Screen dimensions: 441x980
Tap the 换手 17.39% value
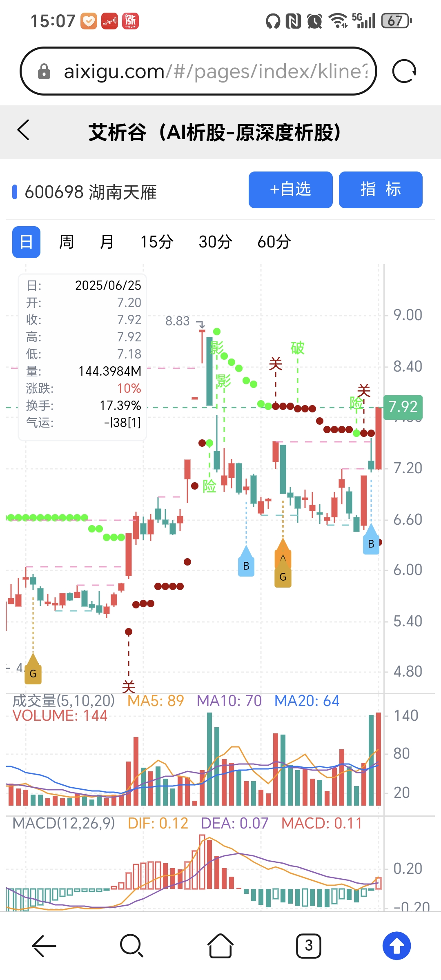click(120, 405)
